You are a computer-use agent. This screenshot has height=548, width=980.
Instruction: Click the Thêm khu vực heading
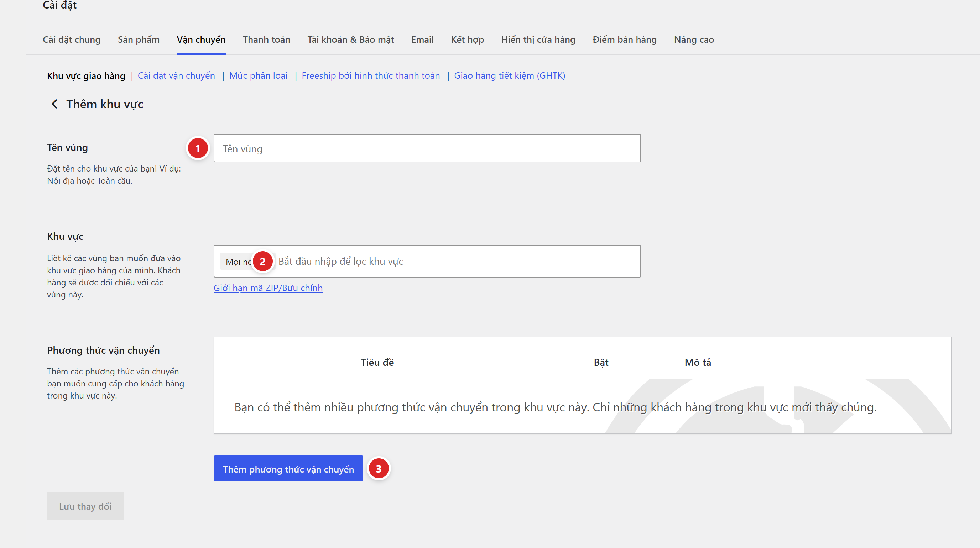tap(105, 104)
